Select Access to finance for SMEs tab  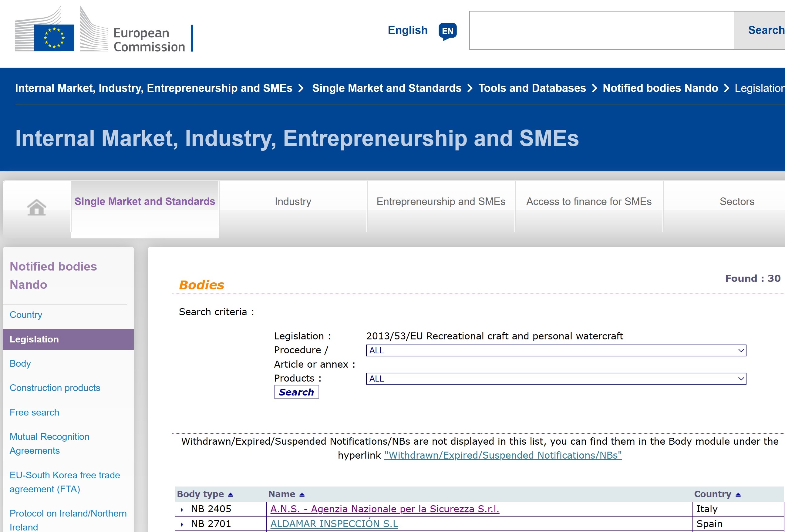tap(589, 202)
